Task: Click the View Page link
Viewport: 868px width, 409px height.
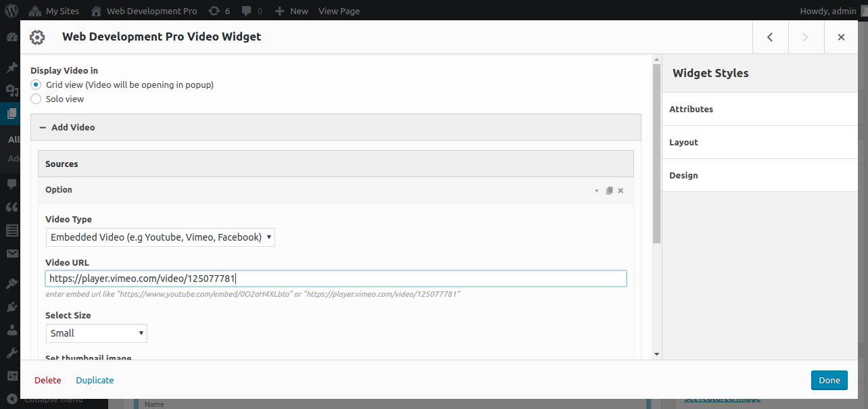Action: tap(339, 11)
